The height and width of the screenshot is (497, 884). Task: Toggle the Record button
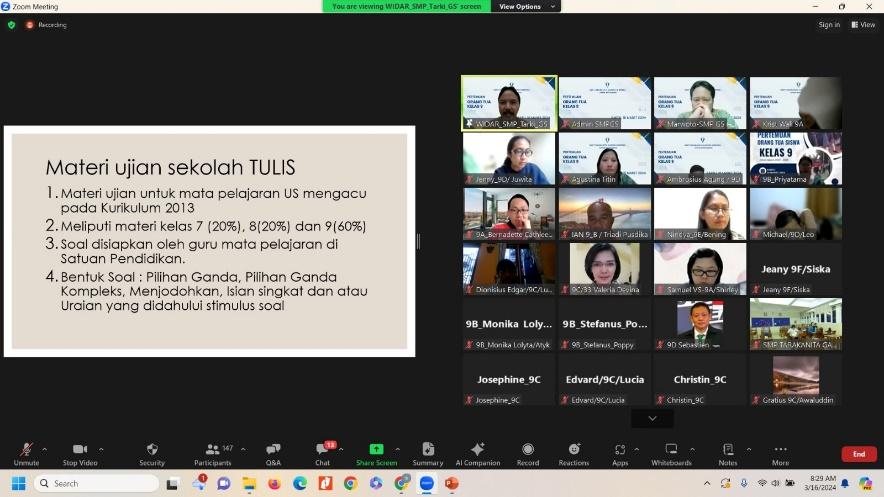(528, 454)
